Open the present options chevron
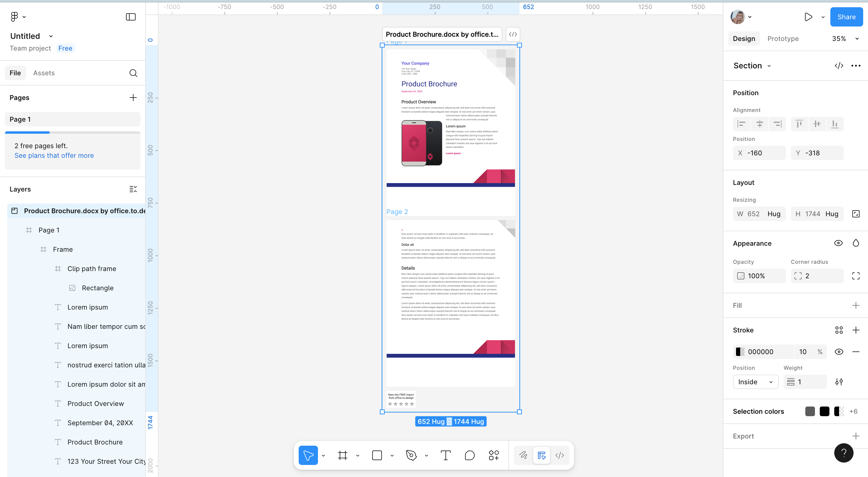The height and width of the screenshot is (477, 868). click(x=823, y=17)
